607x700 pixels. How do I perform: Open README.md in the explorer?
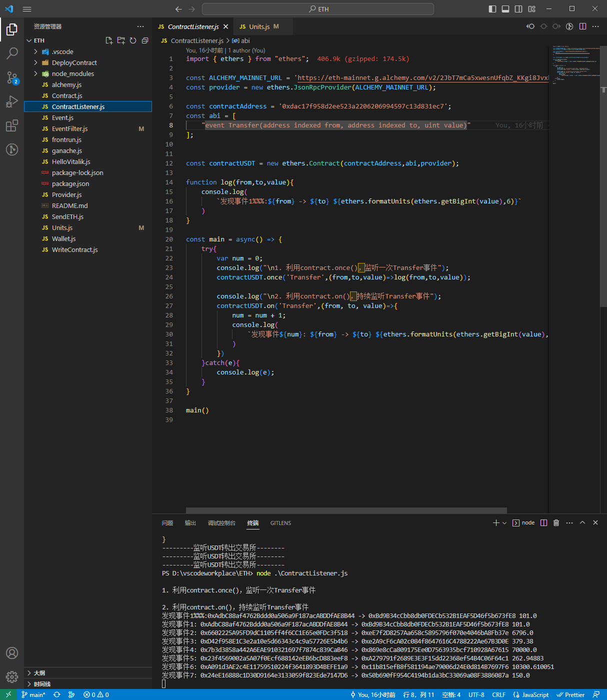coord(87,205)
